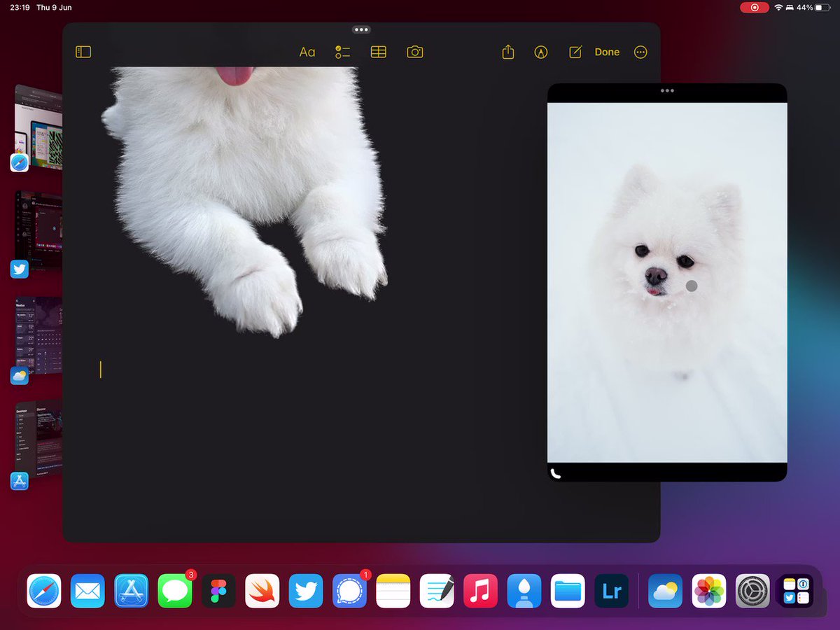
Task: Open the Notes window multitasking dots
Action: pos(361,30)
